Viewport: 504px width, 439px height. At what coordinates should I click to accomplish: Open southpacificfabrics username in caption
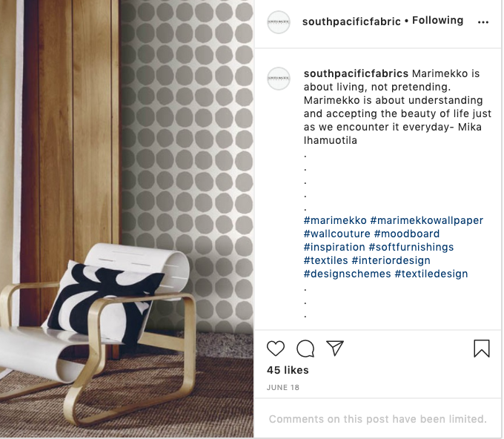(356, 73)
